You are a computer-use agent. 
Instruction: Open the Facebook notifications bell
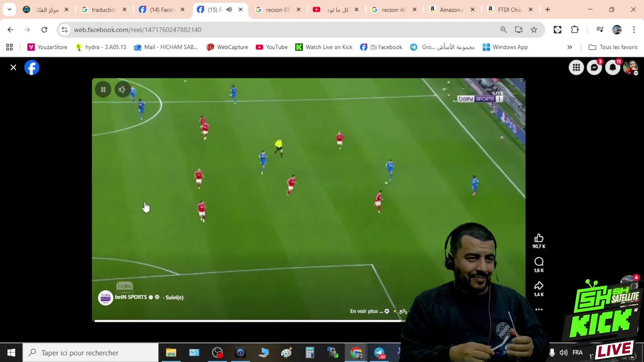(x=612, y=67)
